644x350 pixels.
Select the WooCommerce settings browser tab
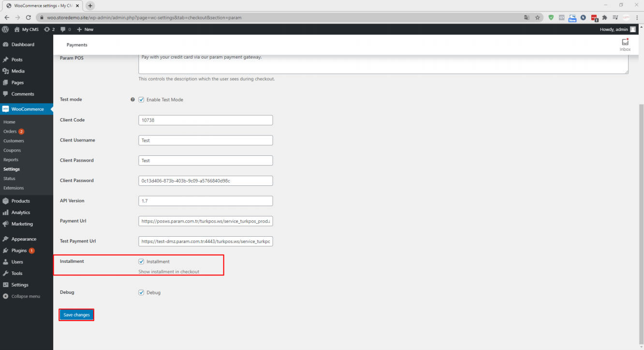(x=43, y=5)
